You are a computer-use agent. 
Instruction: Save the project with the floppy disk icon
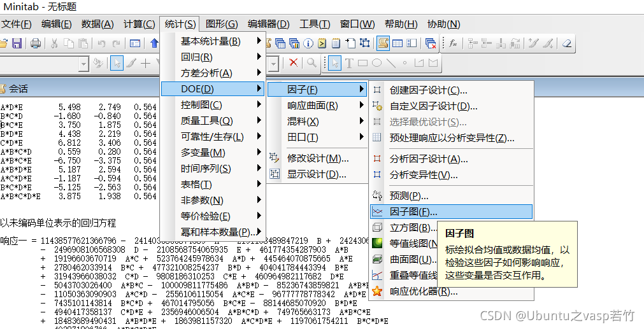coord(17,43)
